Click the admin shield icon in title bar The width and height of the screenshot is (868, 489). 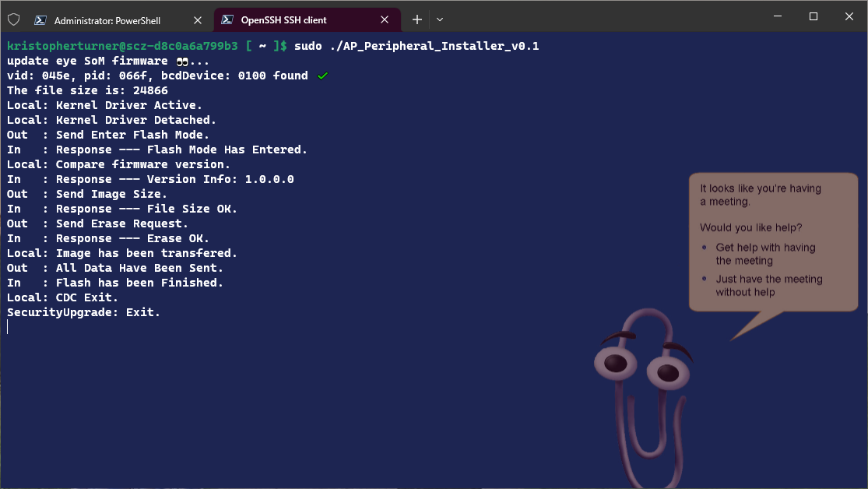tap(13, 19)
